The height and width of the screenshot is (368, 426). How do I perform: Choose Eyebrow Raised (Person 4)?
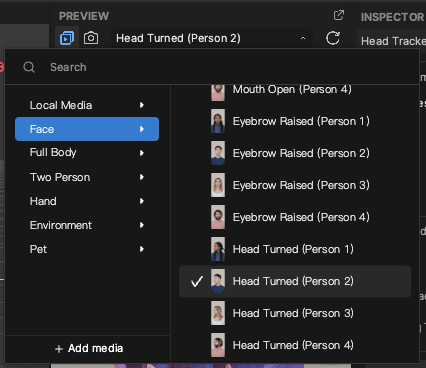(295, 217)
